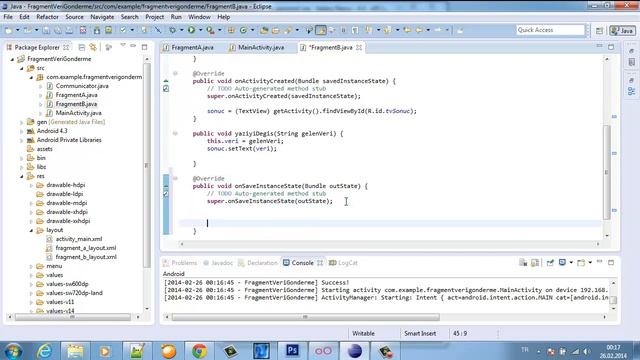Open activity_main.xml in layout folder
640x360 pixels.
[x=78, y=239]
